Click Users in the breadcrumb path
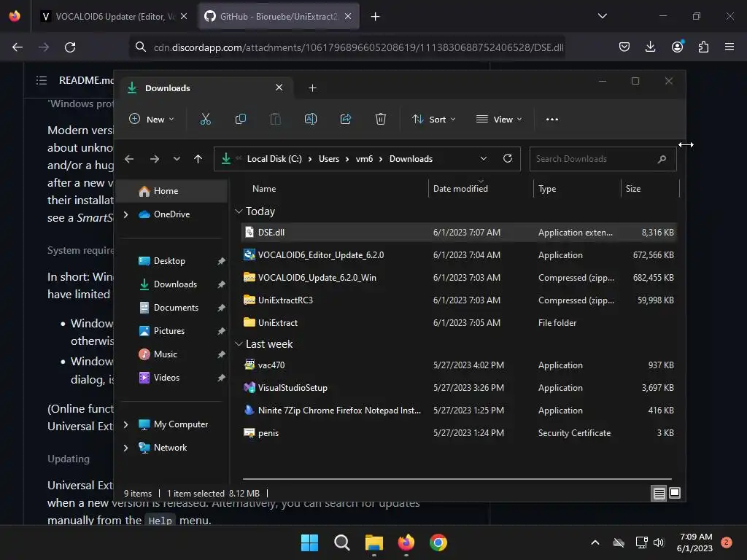Image resolution: width=747 pixels, height=560 pixels. click(329, 159)
